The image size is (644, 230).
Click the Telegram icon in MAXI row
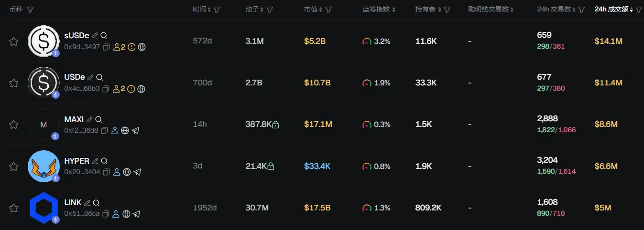(135, 130)
